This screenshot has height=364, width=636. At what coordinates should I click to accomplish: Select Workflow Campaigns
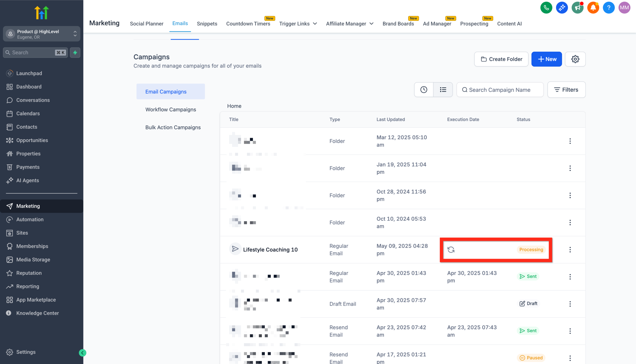(x=171, y=109)
